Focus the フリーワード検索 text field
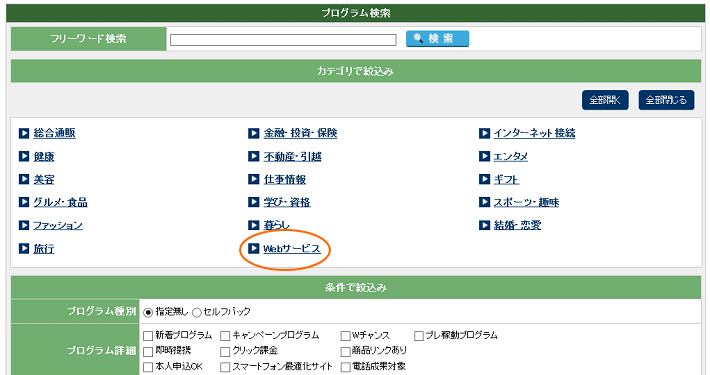The width and height of the screenshot is (710, 375). pos(283,40)
